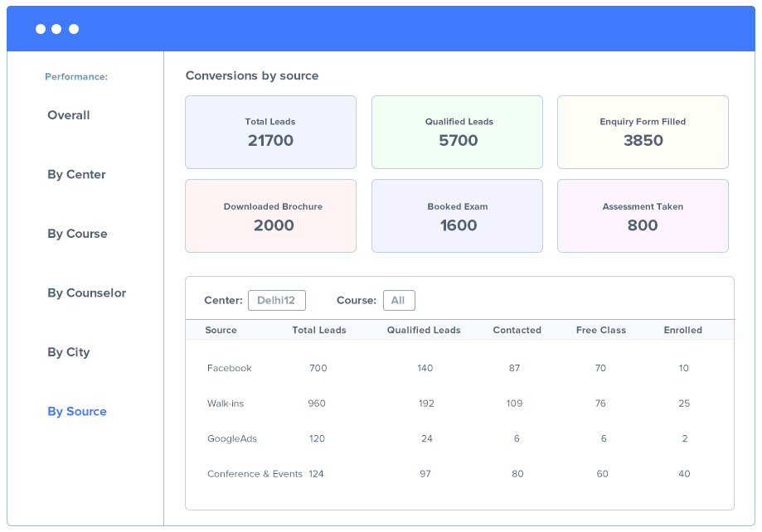Select the Walk-ins source row
The image size is (762, 532).
point(226,404)
